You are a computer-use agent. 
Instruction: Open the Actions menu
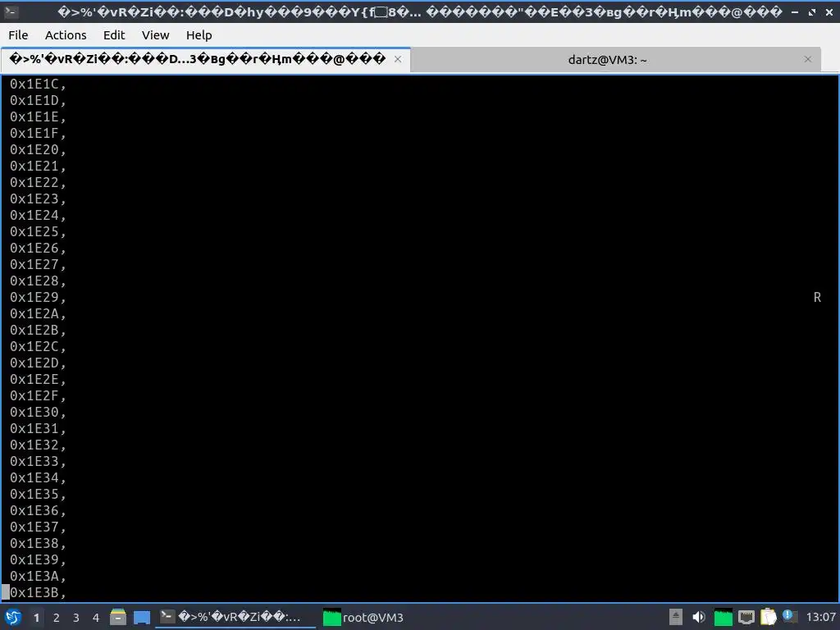(66, 35)
